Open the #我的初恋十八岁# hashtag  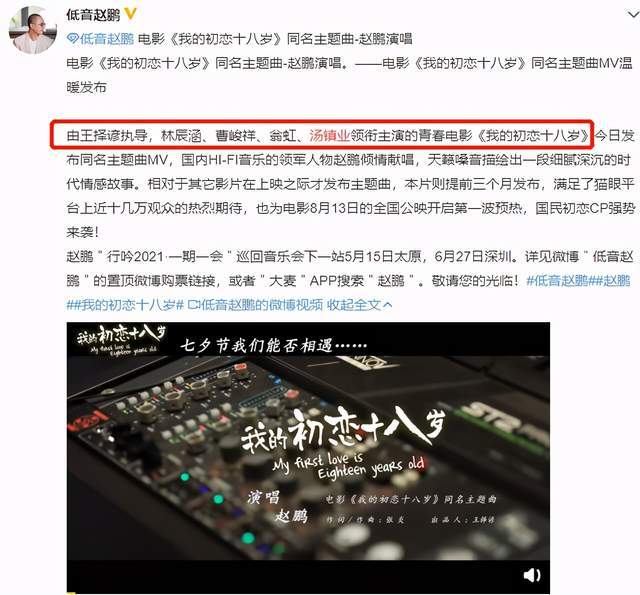(125, 305)
